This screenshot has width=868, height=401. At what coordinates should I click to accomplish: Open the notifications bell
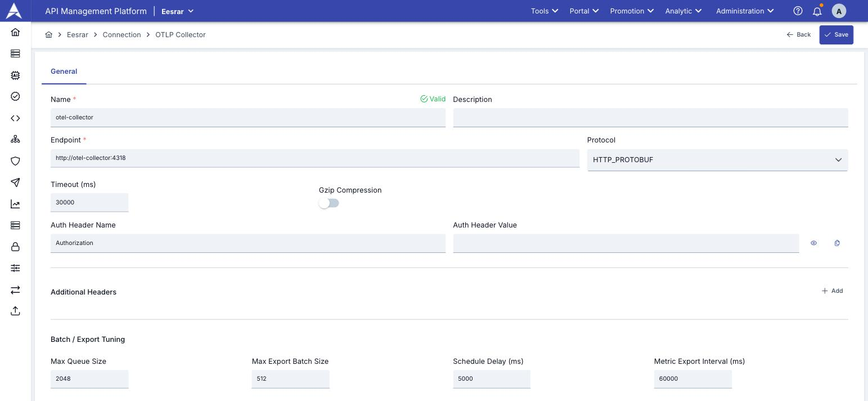[817, 11]
